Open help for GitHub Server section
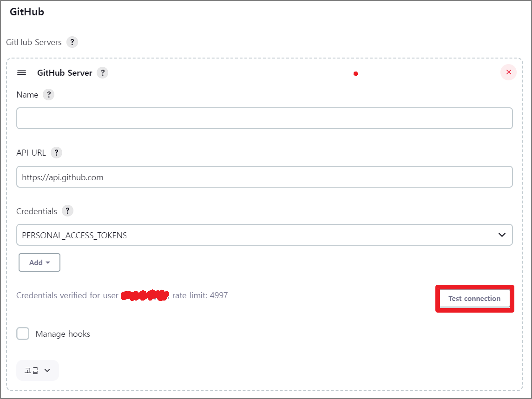 (103, 72)
